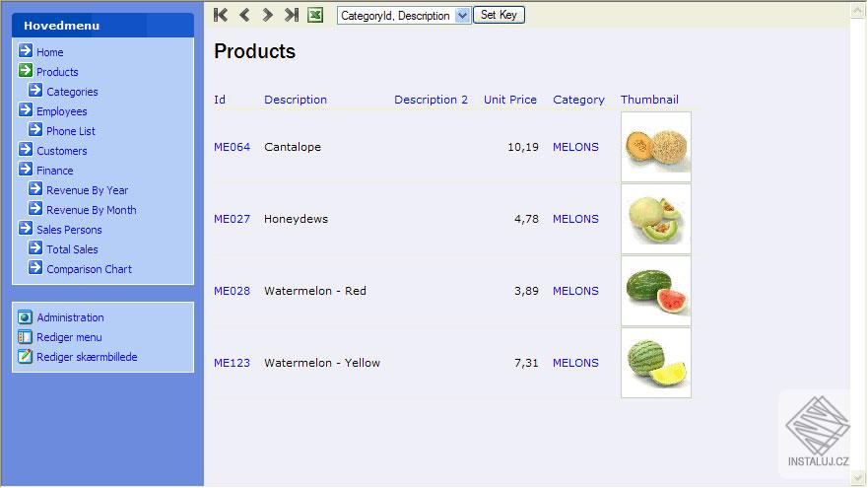Click the arrow icon beside Phone List
Screen dimensions: 868x488
[35, 129]
